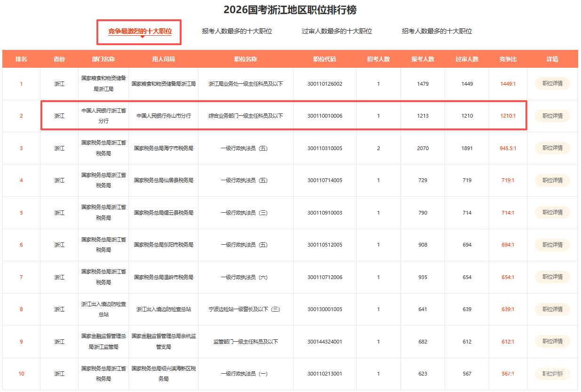View 职位详情 for 海宁市税务局 row

[552, 148]
